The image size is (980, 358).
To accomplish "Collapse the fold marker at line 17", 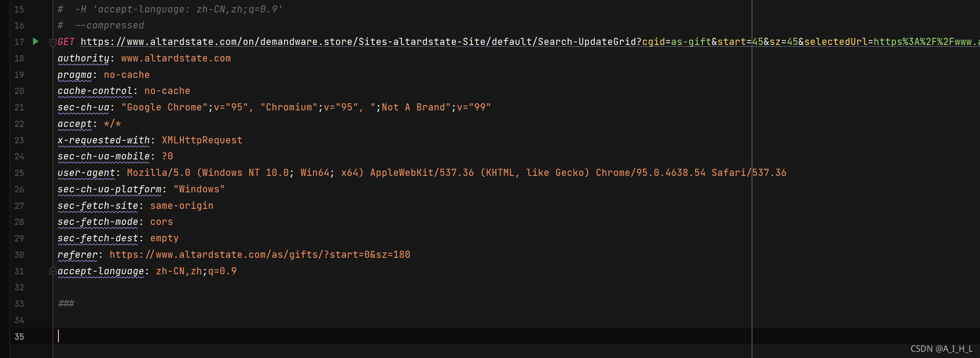I will (53, 42).
